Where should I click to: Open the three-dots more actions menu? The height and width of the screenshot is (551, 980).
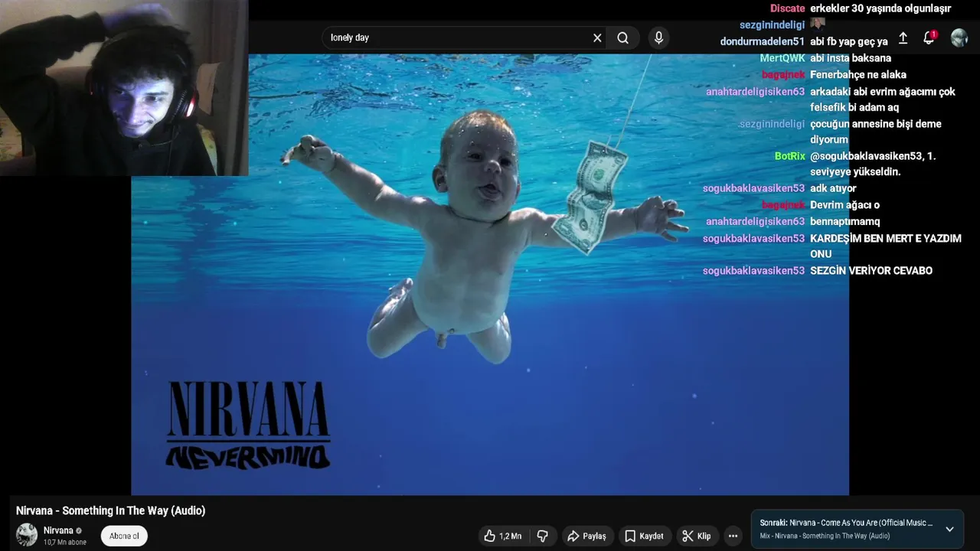pos(733,536)
